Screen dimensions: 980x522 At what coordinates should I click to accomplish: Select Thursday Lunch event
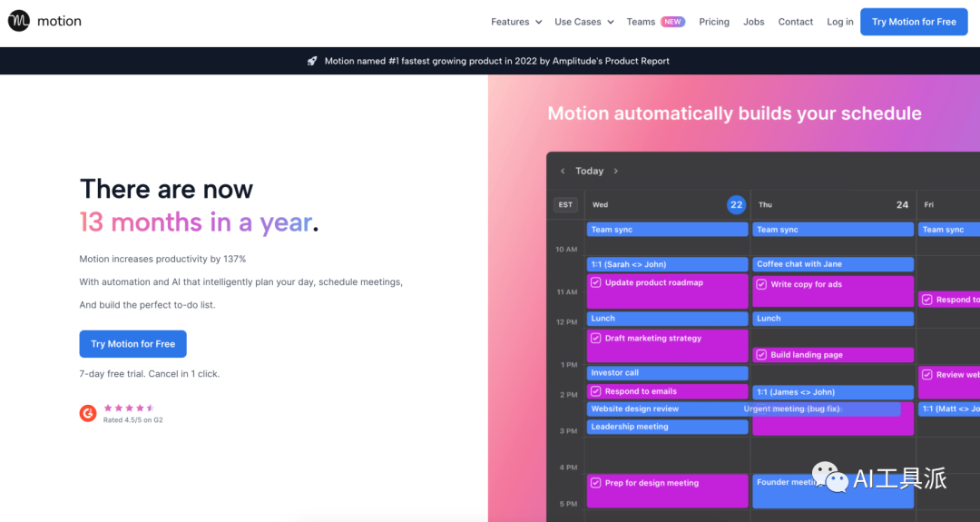[832, 319]
